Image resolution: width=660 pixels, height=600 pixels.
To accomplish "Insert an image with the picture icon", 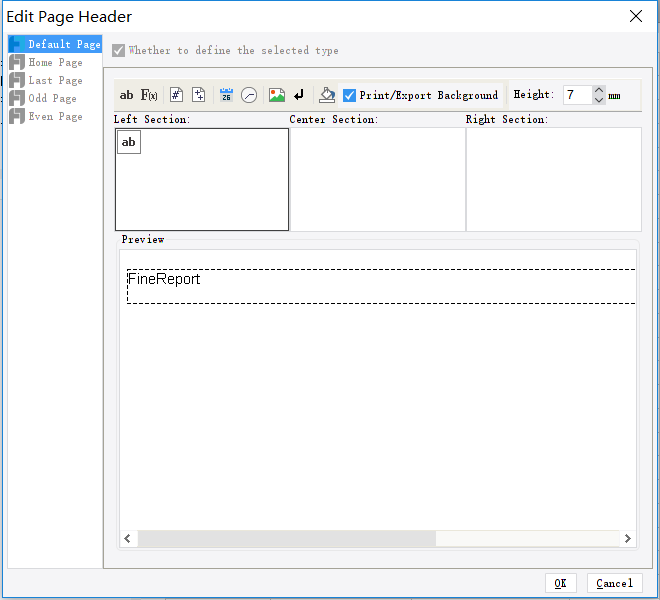I will (277, 95).
